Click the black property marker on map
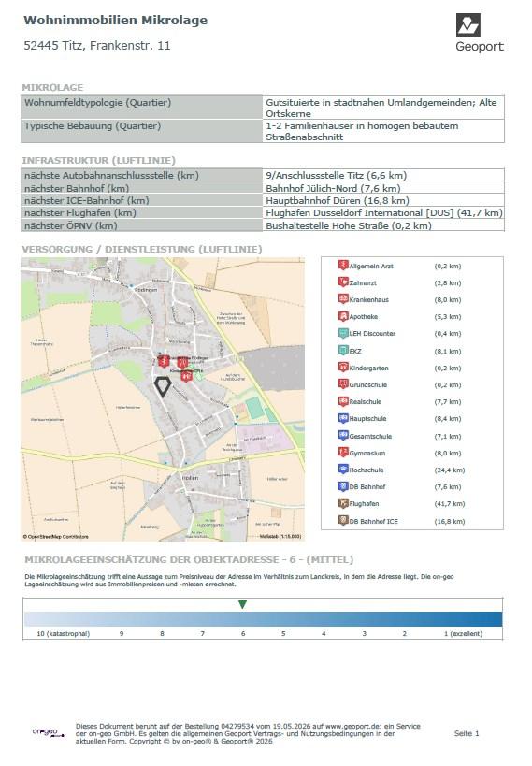 point(162,386)
